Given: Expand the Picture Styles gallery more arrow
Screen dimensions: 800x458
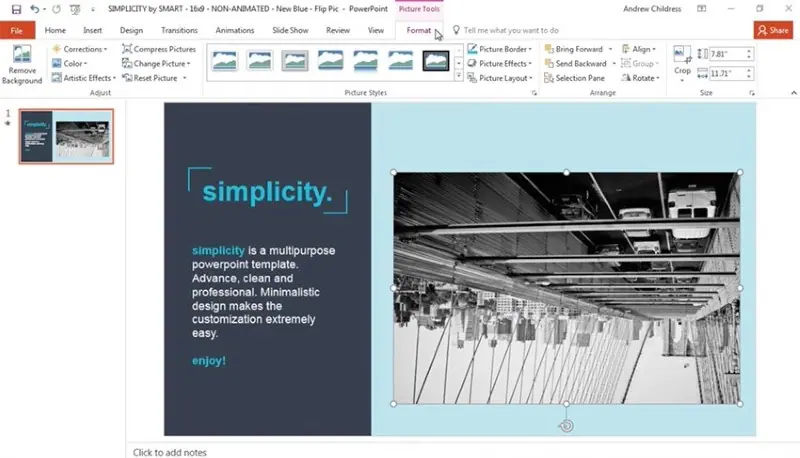Looking at the screenshot, I should pos(458,76).
